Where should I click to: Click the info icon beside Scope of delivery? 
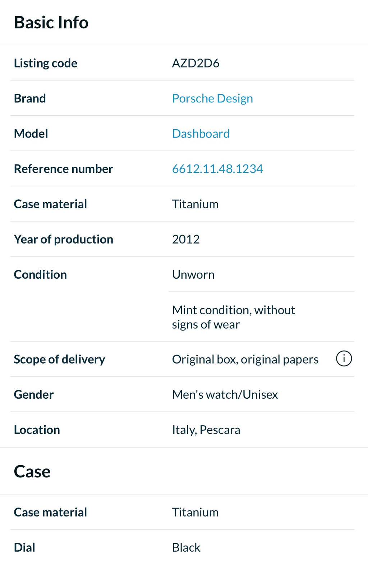click(344, 359)
